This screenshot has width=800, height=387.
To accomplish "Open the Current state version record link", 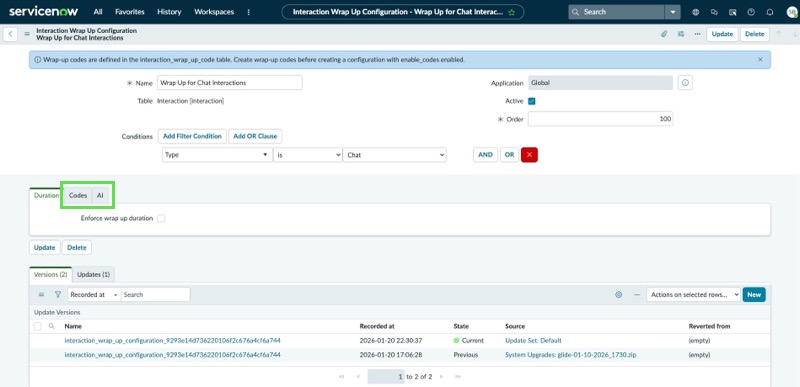I will [172, 341].
